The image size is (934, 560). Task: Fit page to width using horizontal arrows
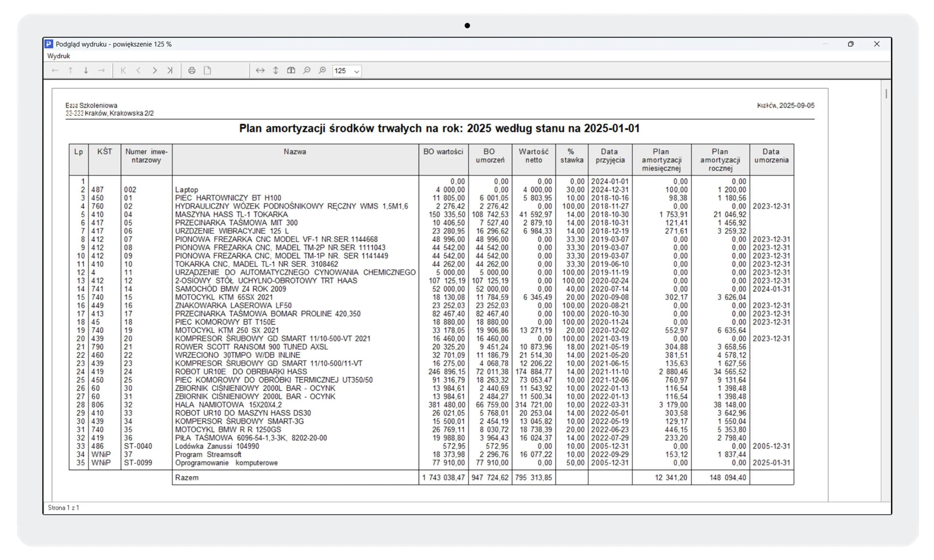tap(260, 70)
